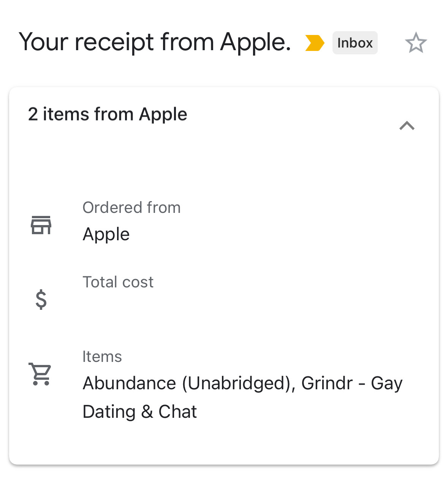The height and width of the screenshot is (479, 448).
Task: Click the 'Total cost' label
Action: (x=118, y=282)
